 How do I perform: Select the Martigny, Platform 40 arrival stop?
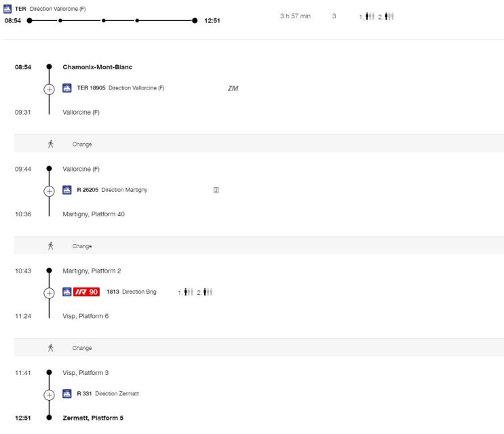[x=93, y=214]
